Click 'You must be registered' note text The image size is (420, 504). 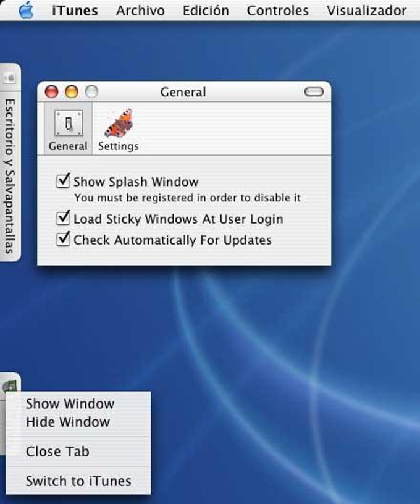188,198
